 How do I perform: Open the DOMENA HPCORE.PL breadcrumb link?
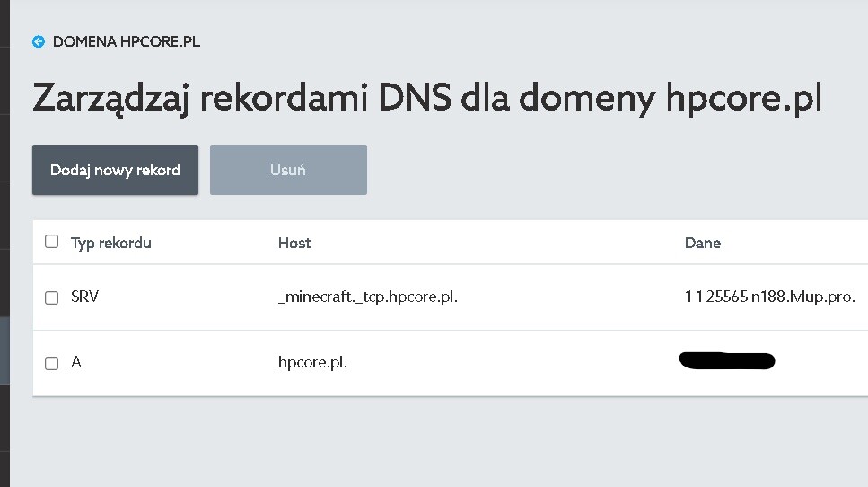coord(126,41)
